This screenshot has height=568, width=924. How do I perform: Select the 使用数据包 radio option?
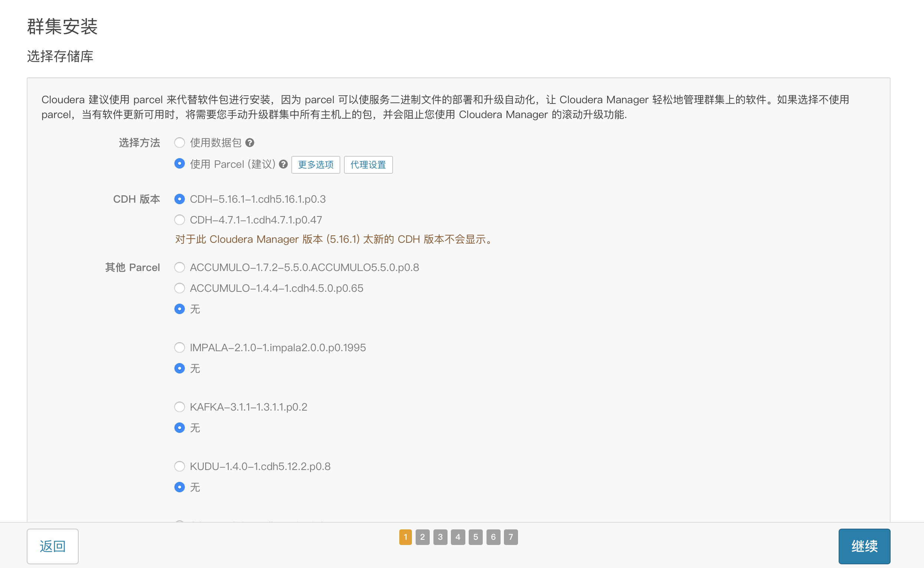[x=180, y=143]
